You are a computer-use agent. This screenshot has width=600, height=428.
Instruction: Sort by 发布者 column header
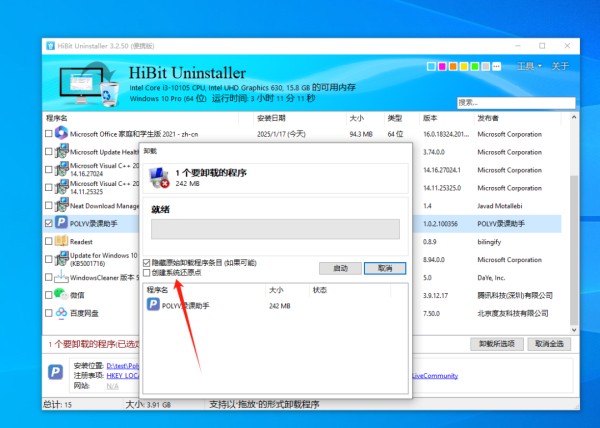(x=488, y=118)
